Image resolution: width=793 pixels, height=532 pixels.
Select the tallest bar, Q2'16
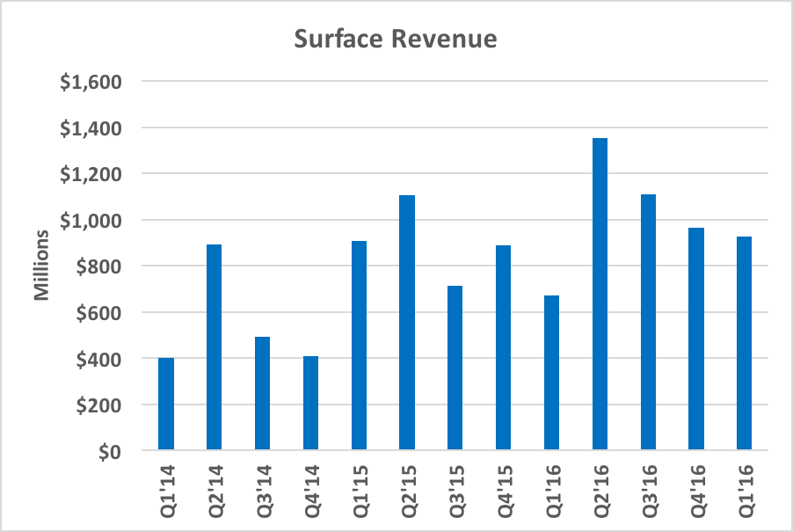tap(600, 295)
